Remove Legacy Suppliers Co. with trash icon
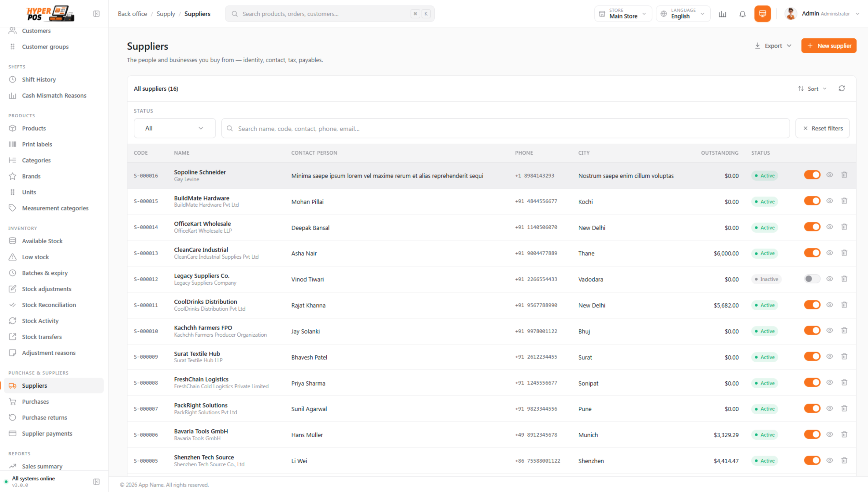This screenshot has height=492, width=868. 844,279
